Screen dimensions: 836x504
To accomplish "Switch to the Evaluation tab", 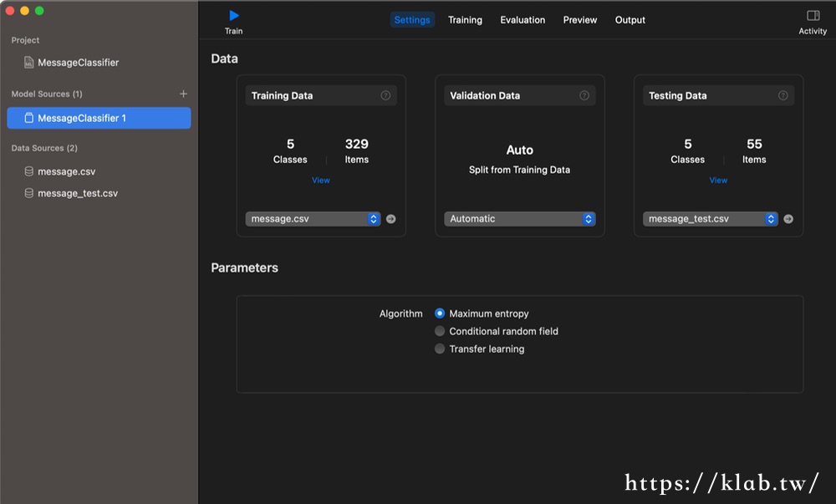I will click(x=522, y=20).
